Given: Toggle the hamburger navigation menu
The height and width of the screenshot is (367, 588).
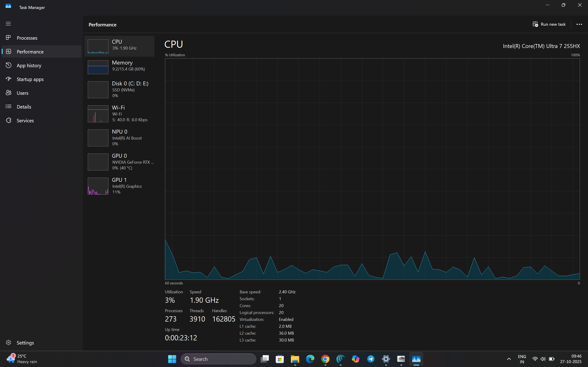Looking at the screenshot, I should [8, 24].
